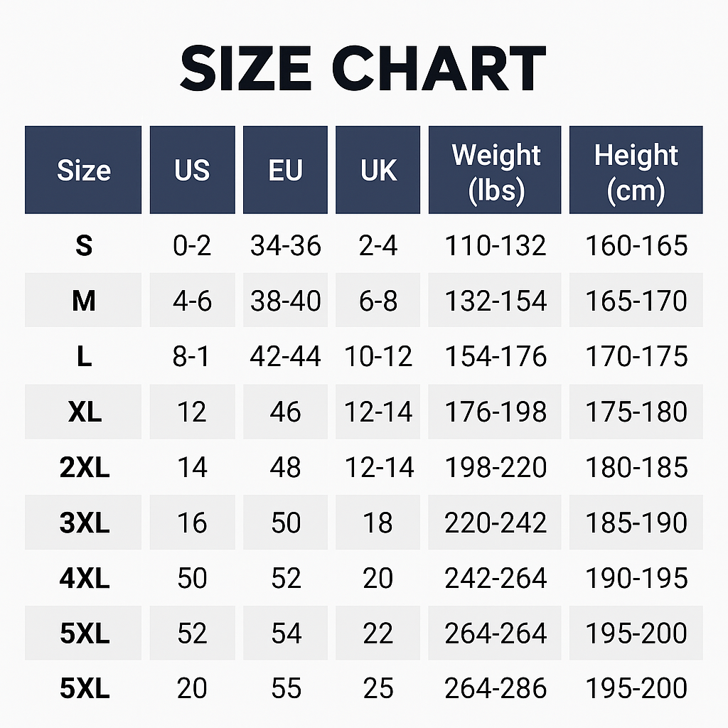Viewport: 728px width, 728px height.
Task: Select the "M" size row label
Action: click(x=83, y=301)
